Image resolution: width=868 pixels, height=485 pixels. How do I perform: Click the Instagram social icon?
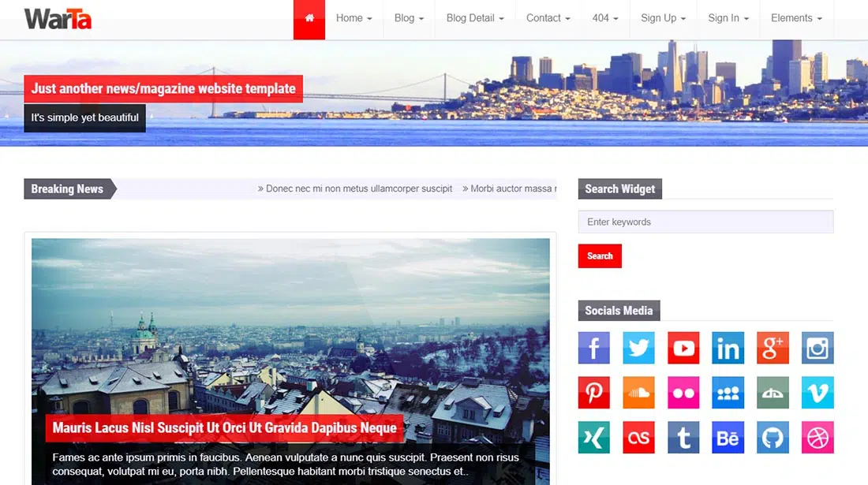coord(817,348)
